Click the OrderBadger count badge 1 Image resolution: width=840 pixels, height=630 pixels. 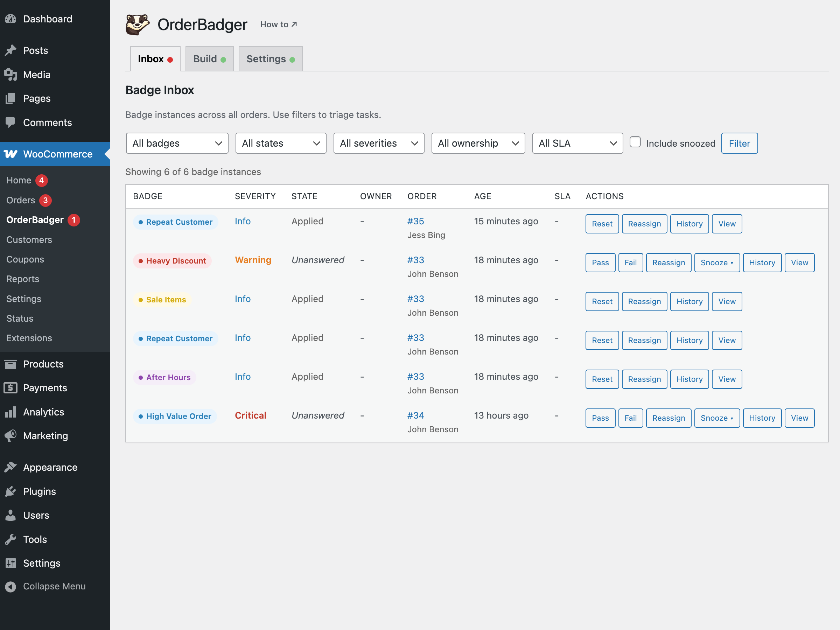(73, 220)
